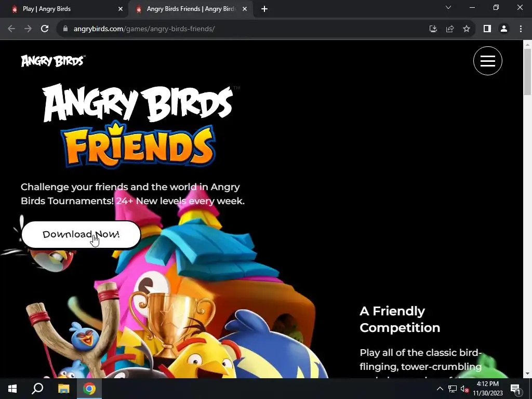
Task: Click the muted volume tray icon
Action: pyautogui.click(x=464, y=389)
